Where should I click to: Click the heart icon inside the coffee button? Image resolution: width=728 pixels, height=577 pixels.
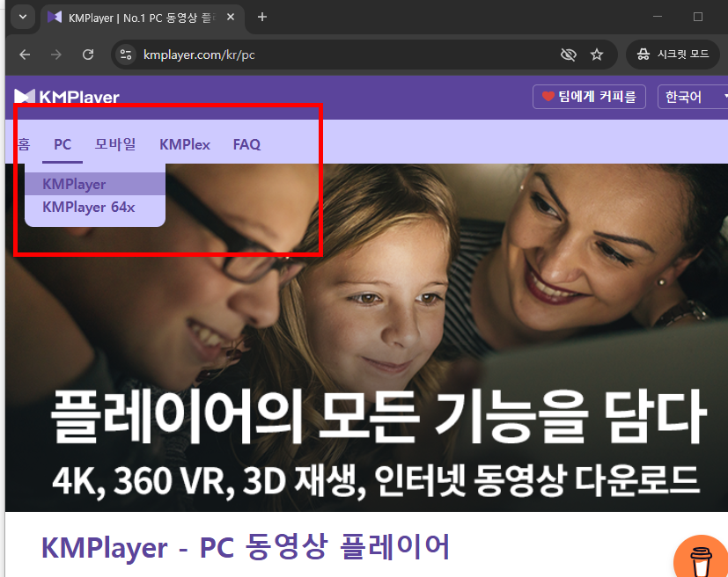[x=549, y=97]
